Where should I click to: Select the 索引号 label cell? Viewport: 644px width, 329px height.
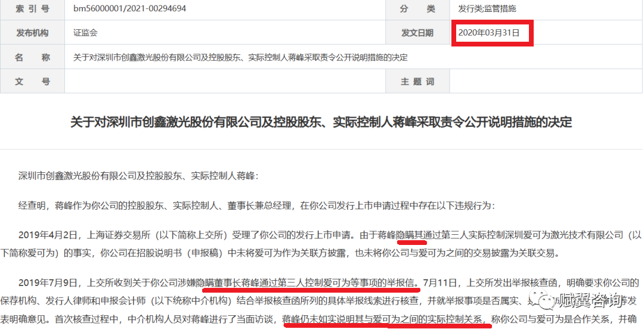tap(32, 9)
